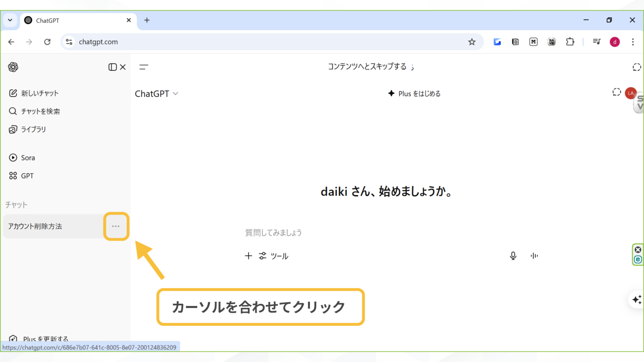This screenshot has width=644, height=362.
Task: Click the microphone icon for dictation
Action: [x=513, y=255]
